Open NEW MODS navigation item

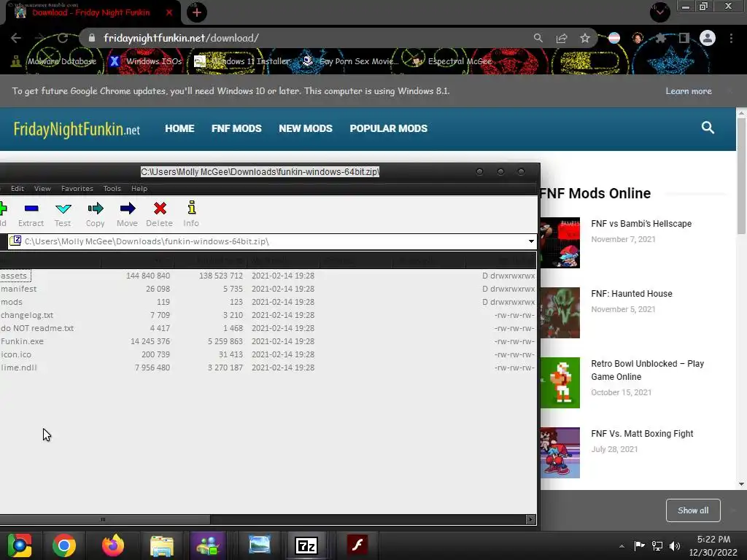(306, 128)
